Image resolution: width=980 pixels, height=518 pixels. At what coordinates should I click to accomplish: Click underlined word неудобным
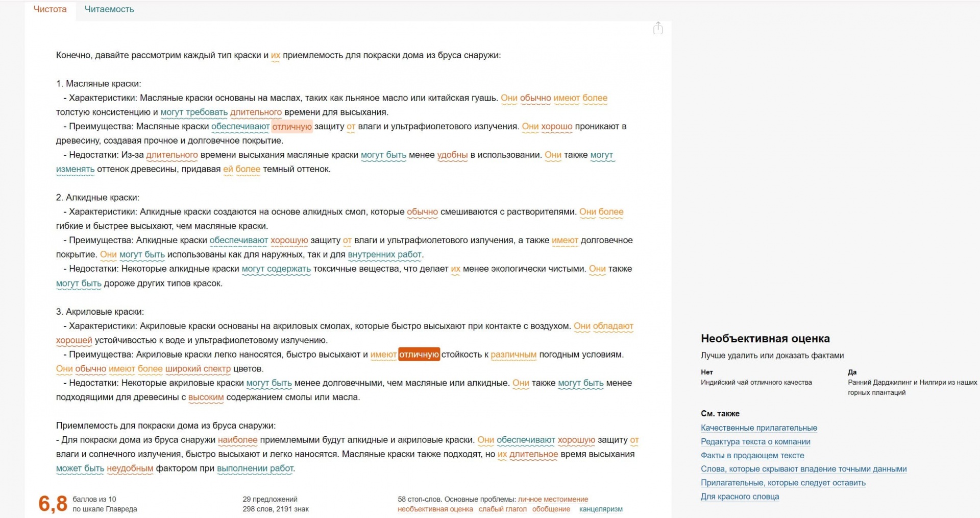(130, 468)
